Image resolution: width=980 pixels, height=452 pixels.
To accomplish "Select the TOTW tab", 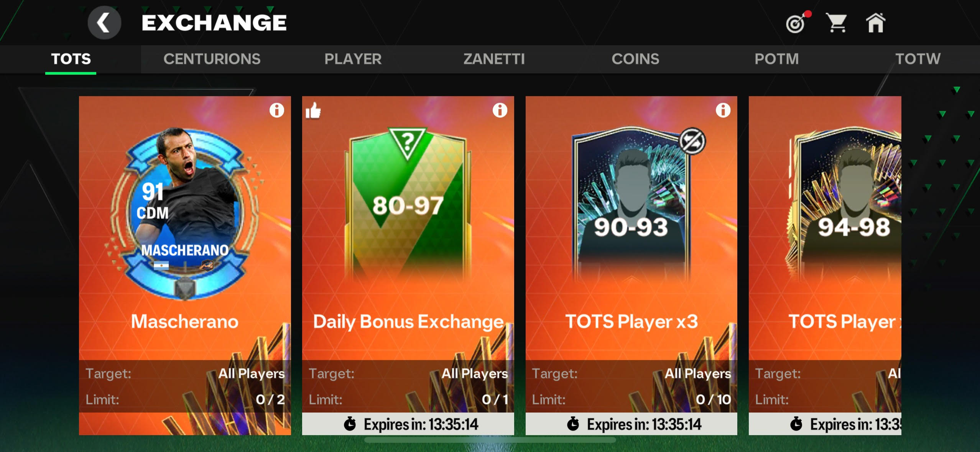I will click(x=918, y=59).
